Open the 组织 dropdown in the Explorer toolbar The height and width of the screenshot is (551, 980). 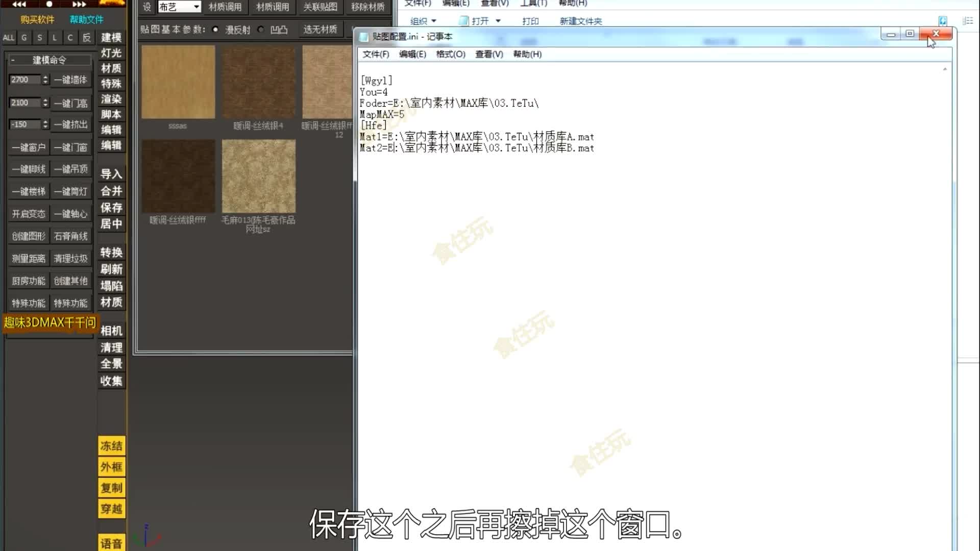(423, 21)
